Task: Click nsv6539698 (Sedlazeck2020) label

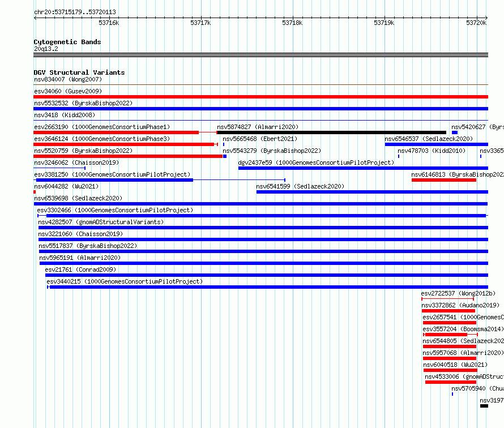Action: tap(78, 198)
